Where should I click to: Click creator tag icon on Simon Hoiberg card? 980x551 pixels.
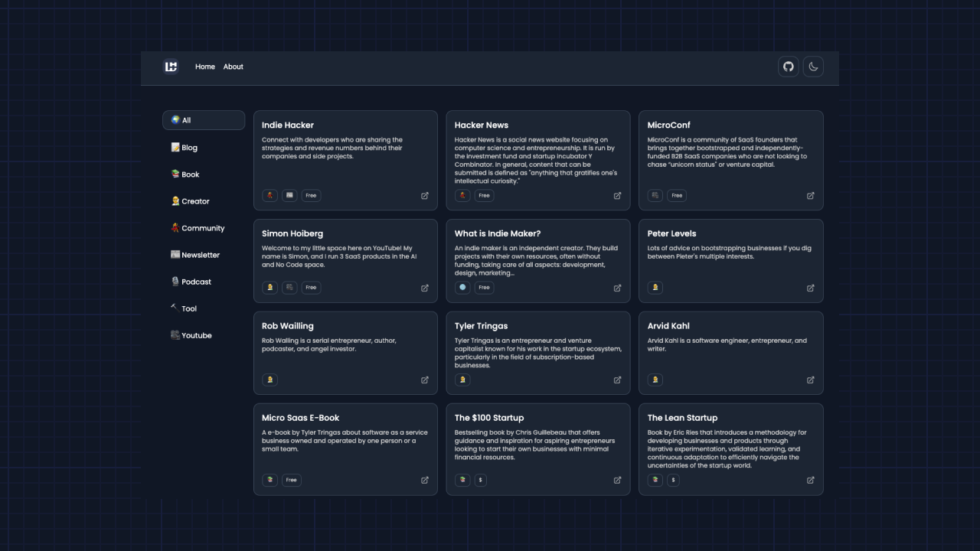point(269,288)
